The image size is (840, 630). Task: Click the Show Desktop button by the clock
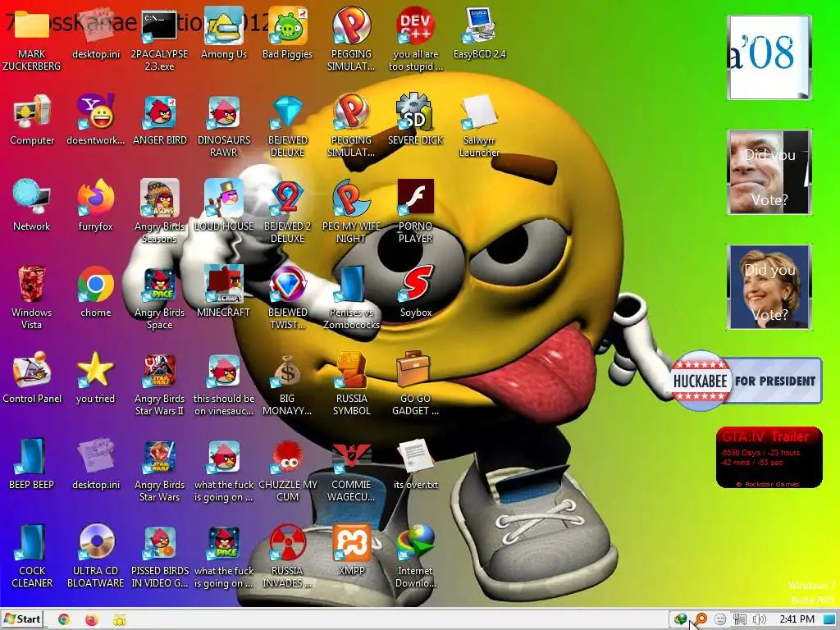(x=830, y=620)
